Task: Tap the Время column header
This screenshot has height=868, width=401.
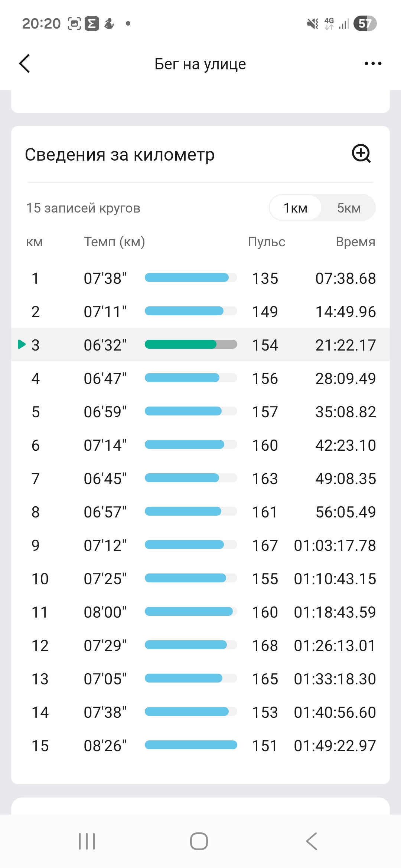Action: point(355,242)
